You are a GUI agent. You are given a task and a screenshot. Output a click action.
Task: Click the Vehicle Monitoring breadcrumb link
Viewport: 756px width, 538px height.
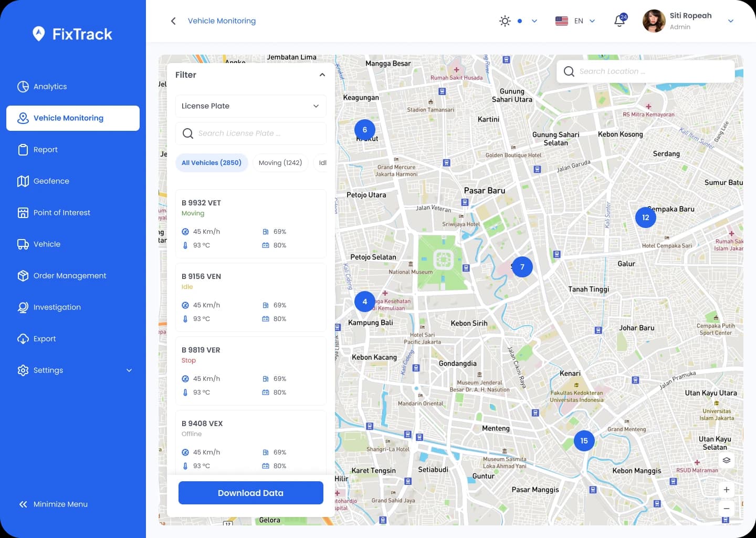pyautogui.click(x=222, y=21)
